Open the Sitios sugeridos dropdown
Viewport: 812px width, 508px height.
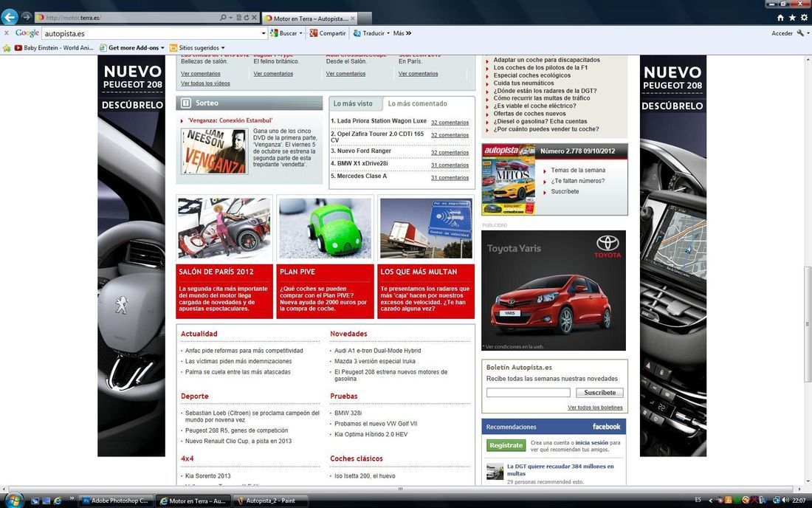tap(223, 48)
